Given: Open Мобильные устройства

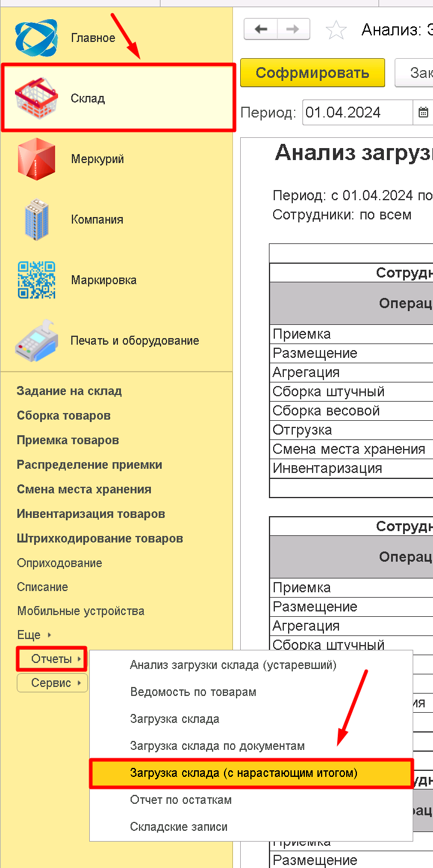Looking at the screenshot, I should pos(81,611).
